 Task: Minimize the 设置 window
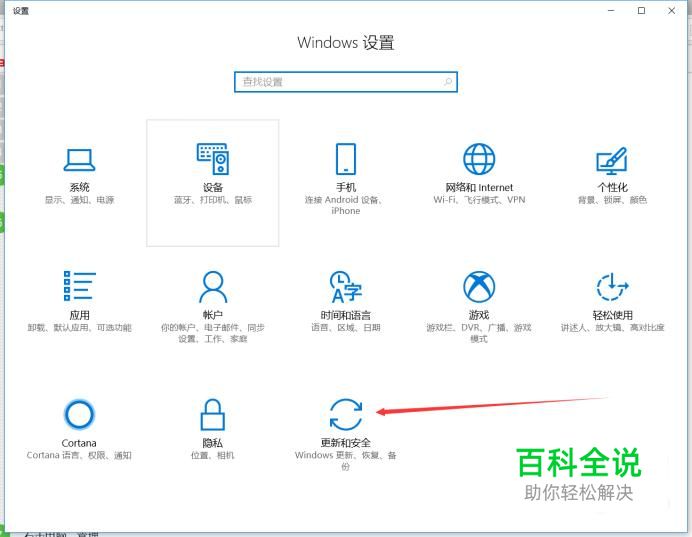611,11
